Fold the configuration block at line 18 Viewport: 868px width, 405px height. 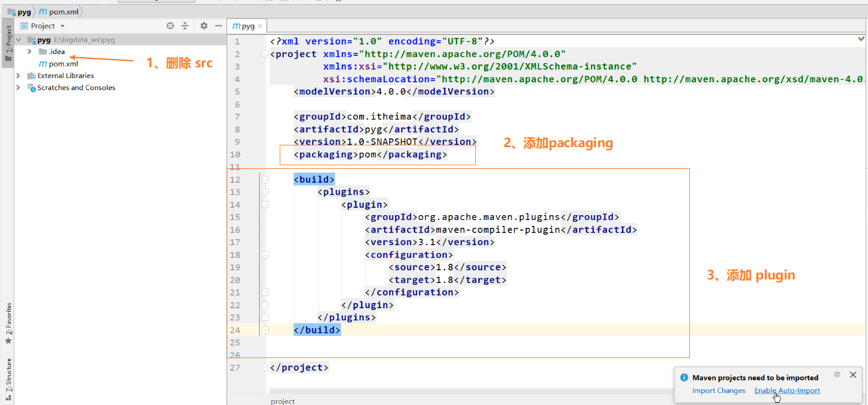[x=265, y=255]
